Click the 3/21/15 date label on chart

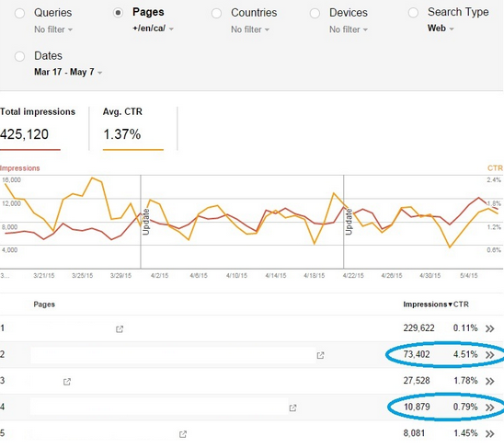[44, 276]
